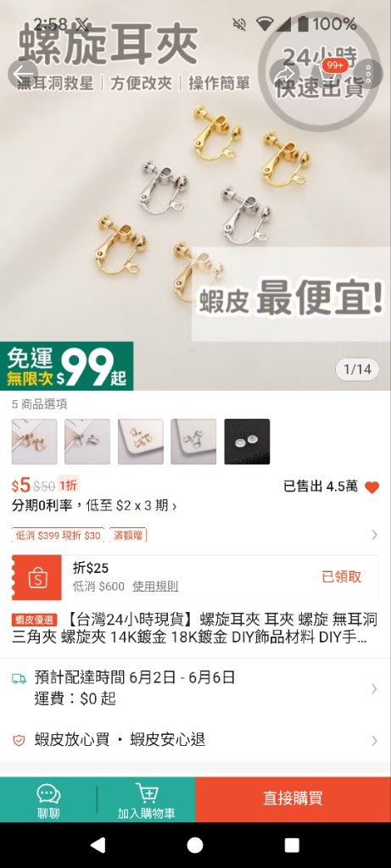Image resolution: width=391 pixels, height=868 pixels.
Task: Tap the orange Shopee voucher bag icon
Action: (x=37, y=577)
